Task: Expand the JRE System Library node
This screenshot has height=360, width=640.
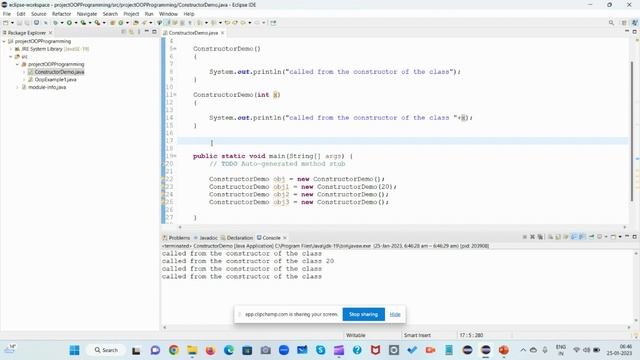Action: (11, 49)
